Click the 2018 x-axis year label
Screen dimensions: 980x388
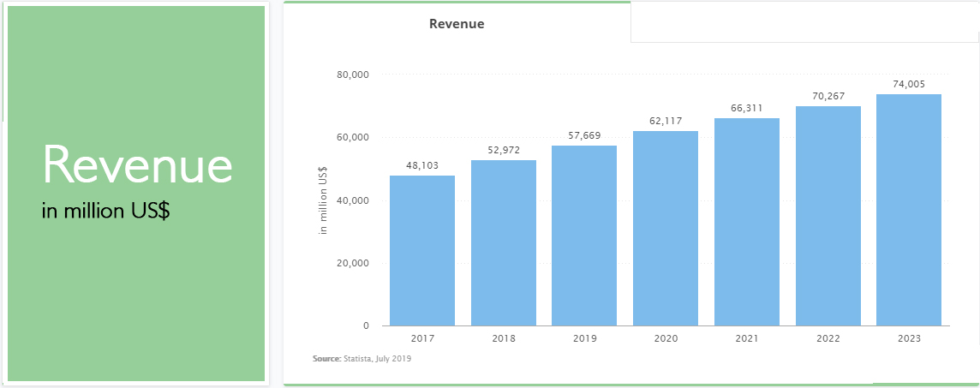504,338
